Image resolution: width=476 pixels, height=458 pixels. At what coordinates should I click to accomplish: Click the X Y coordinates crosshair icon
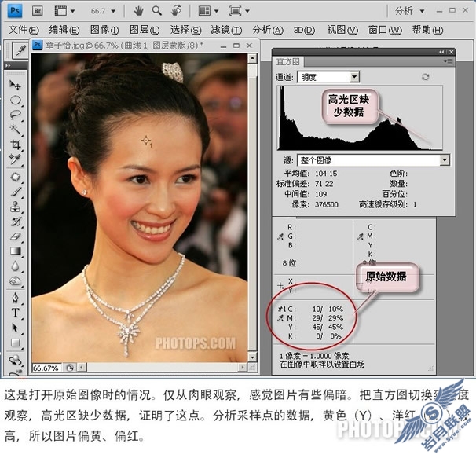coord(280,285)
